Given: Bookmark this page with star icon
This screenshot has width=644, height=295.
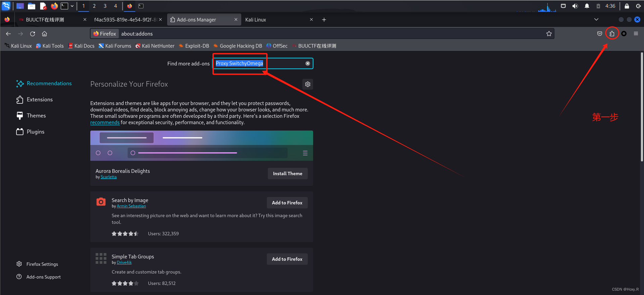Looking at the screenshot, I should click(549, 34).
